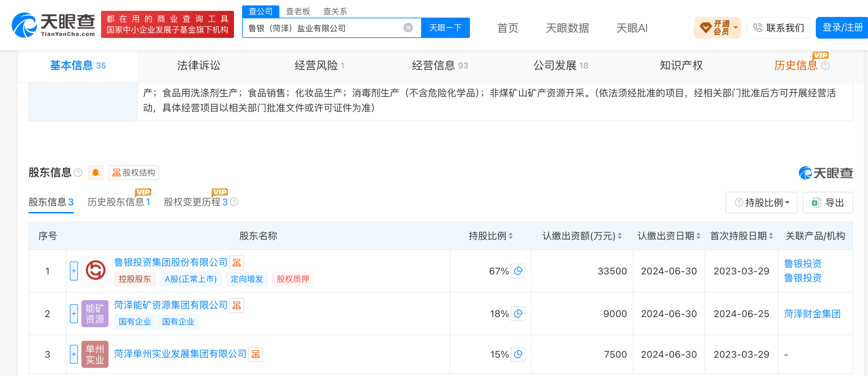This screenshot has width=868, height=376.
Task: Expand row 2 with the plus button
Action: coord(74,314)
